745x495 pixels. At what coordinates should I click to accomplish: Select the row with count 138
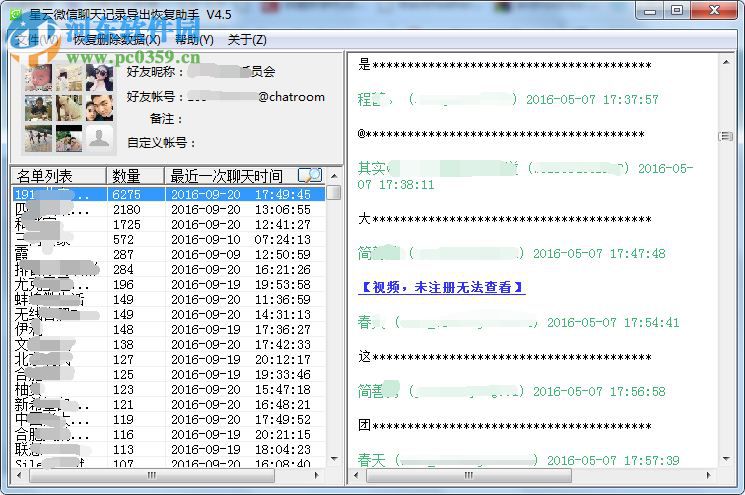click(169, 344)
